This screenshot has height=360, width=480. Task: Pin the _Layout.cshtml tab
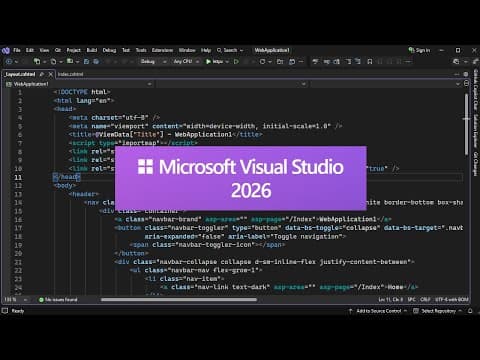coord(42,74)
